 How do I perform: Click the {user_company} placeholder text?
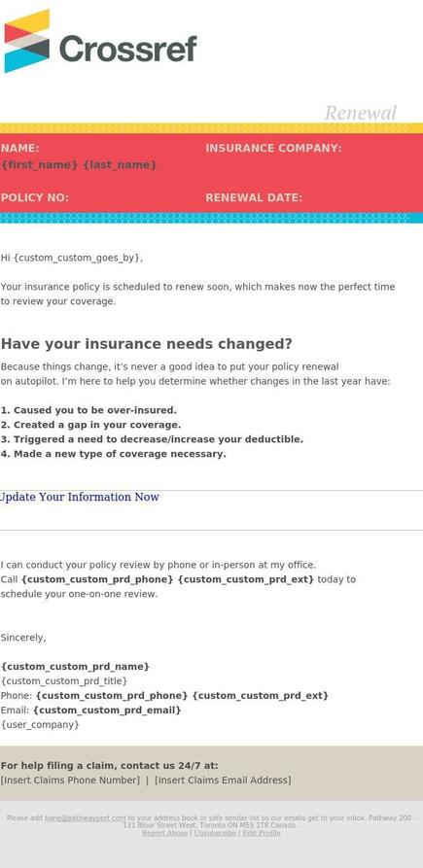click(x=40, y=724)
